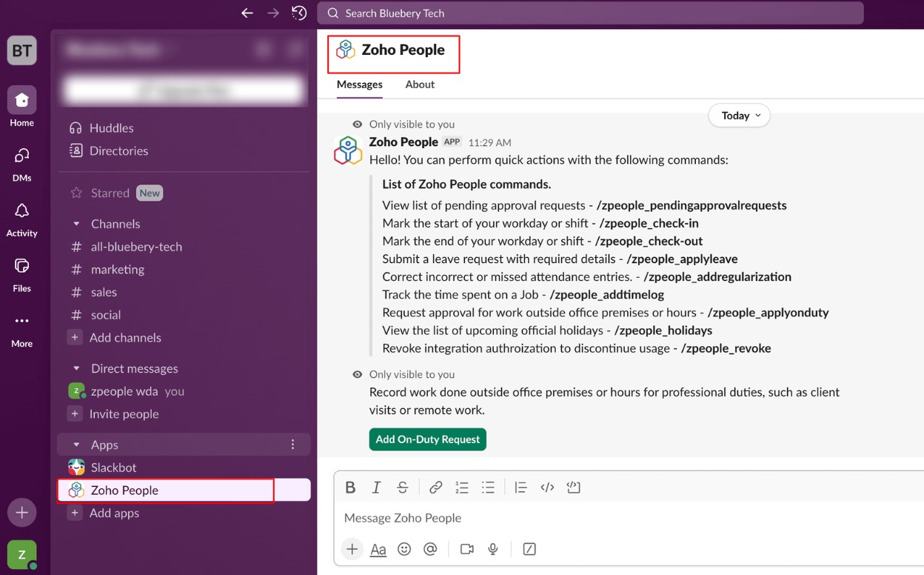The width and height of the screenshot is (924, 575).
Task: Open the slash shortcuts icon
Action: point(529,549)
